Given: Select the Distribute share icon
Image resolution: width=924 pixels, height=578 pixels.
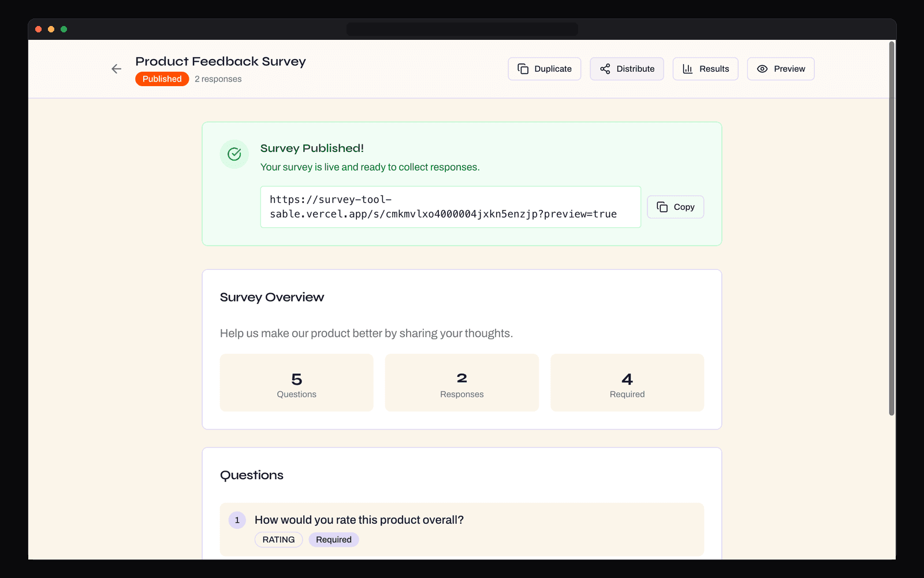Looking at the screenshot, I should (x=605, y=68).
